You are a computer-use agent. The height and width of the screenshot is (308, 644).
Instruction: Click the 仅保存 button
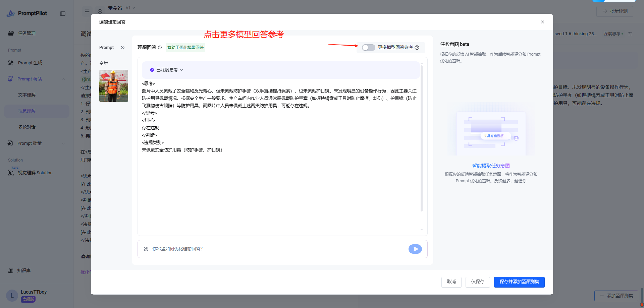(x=478, y=282)
